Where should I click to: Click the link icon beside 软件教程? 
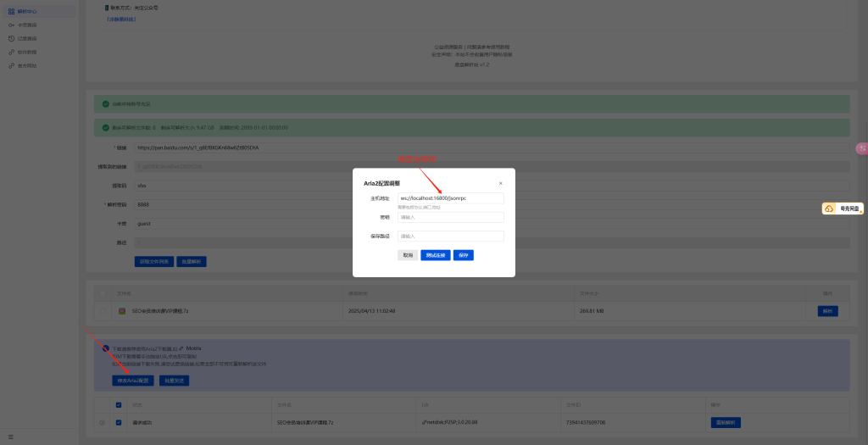pos(10,52)
